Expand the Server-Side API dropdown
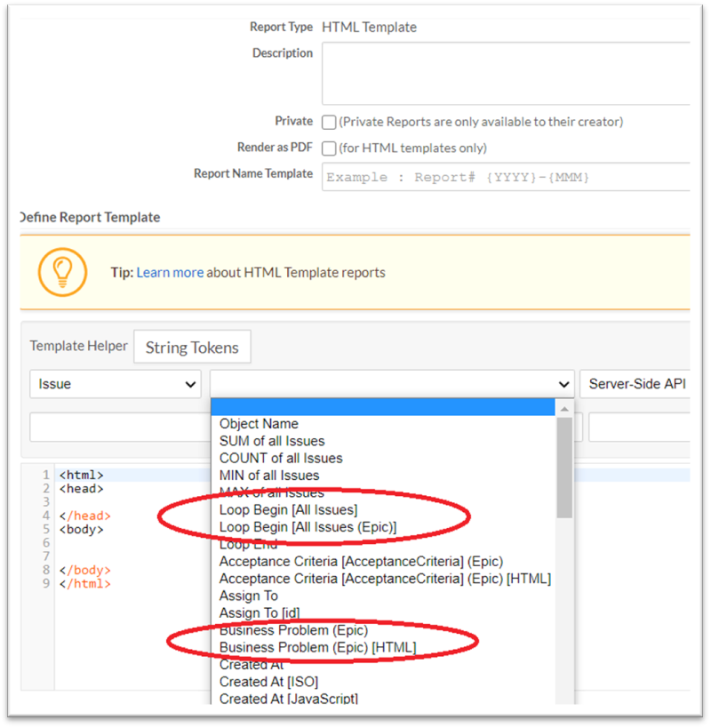 click(x=634, y=384)
